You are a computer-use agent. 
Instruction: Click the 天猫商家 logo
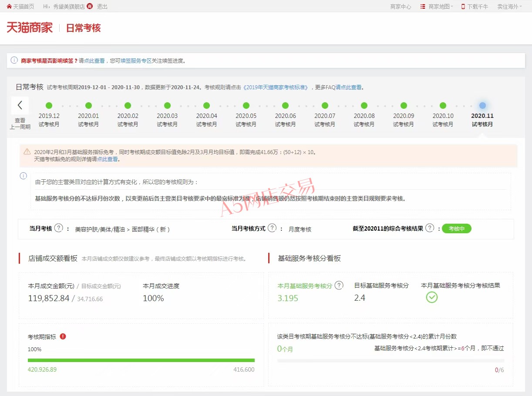tap(30, 28)
